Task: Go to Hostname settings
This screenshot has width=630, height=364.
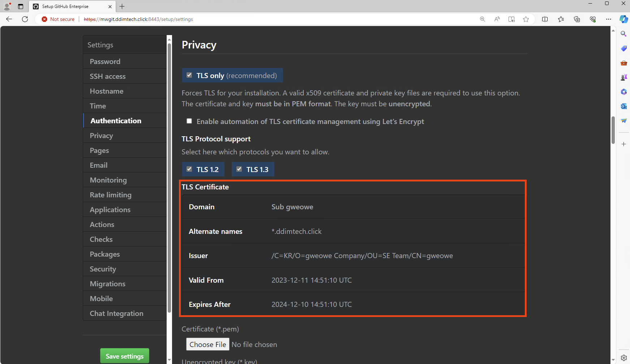Action: (x=125, y=91)
